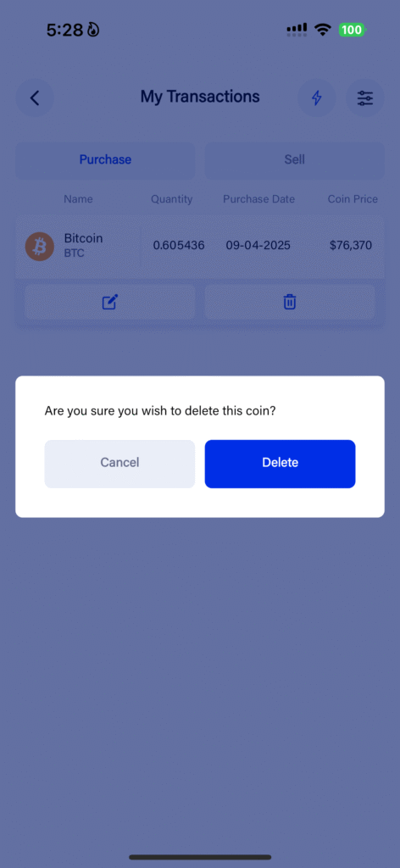Tap the Wi-Fi status icon
This screenshot has height=868, width=400.
click(x=322, y=30)
